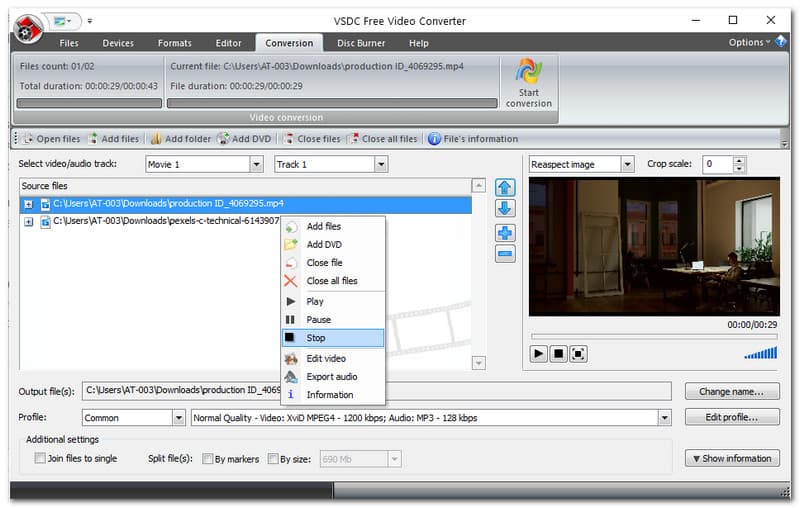Click the Change name button
Viewport: 800px width, 508px height.
tap(732, 391)
